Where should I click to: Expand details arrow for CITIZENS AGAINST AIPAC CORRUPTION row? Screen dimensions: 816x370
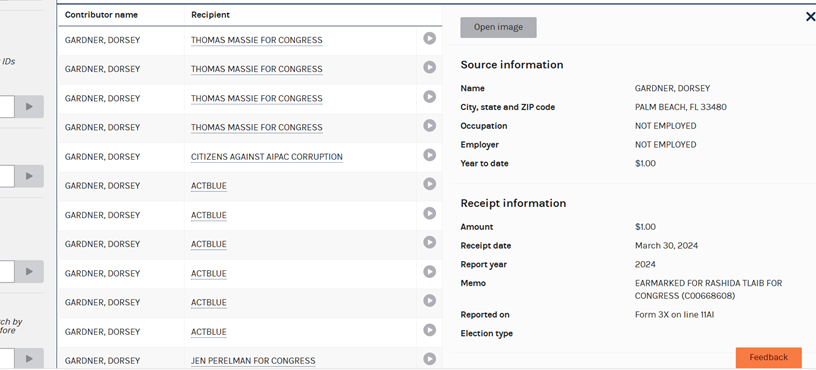(x=429, y=155)
